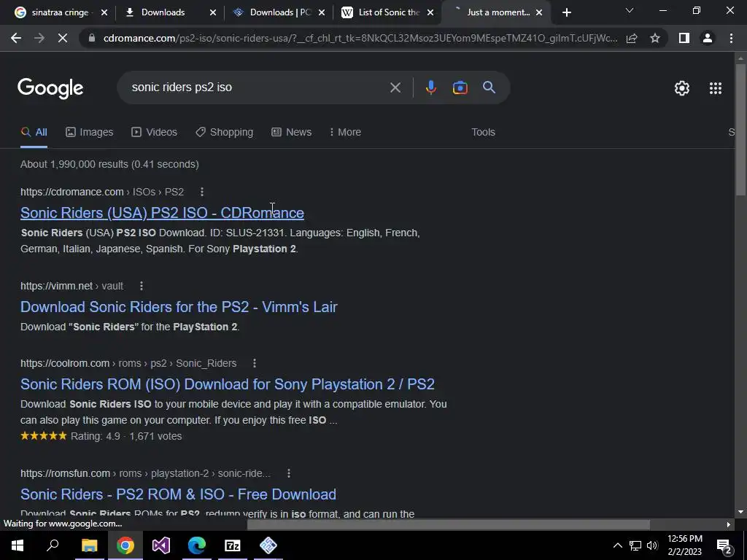
Task: Show hidden system tray icons
Action: [617, 545]
